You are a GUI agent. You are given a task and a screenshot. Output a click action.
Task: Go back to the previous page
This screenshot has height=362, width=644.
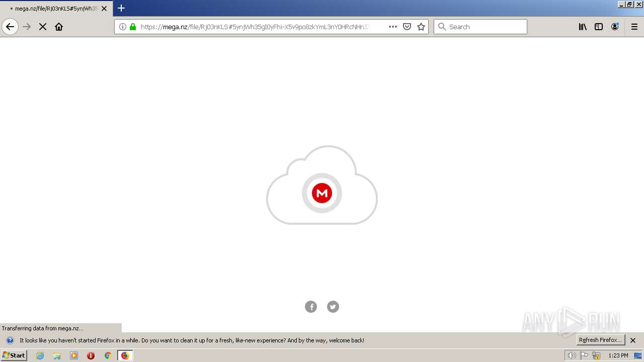point(10,27)
